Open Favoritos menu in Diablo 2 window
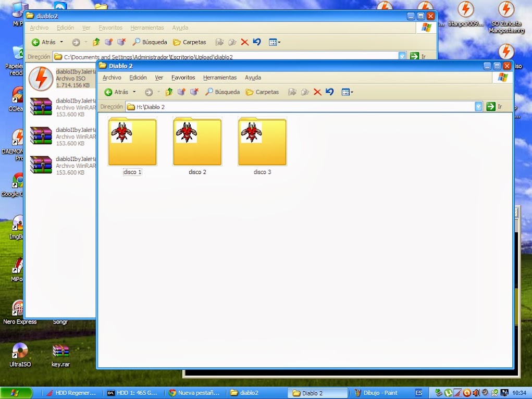Screen dimensions: 532x399 [183, 78]
